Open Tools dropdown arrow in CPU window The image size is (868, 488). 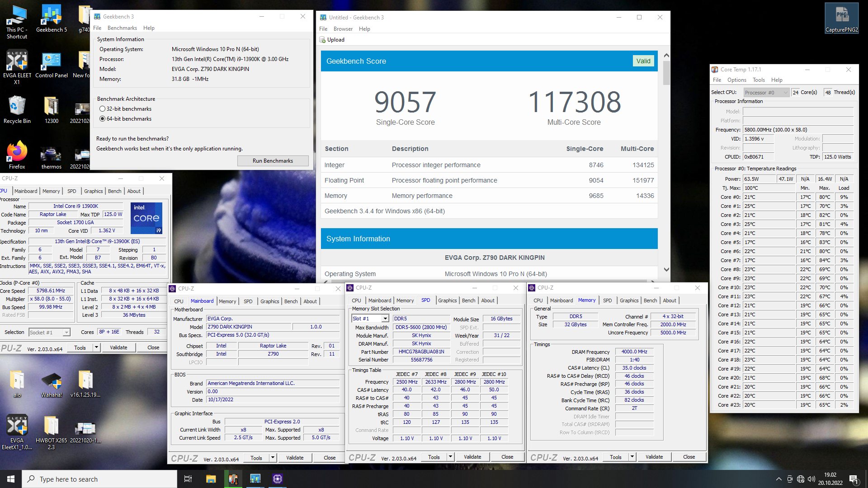click(96, 347)
